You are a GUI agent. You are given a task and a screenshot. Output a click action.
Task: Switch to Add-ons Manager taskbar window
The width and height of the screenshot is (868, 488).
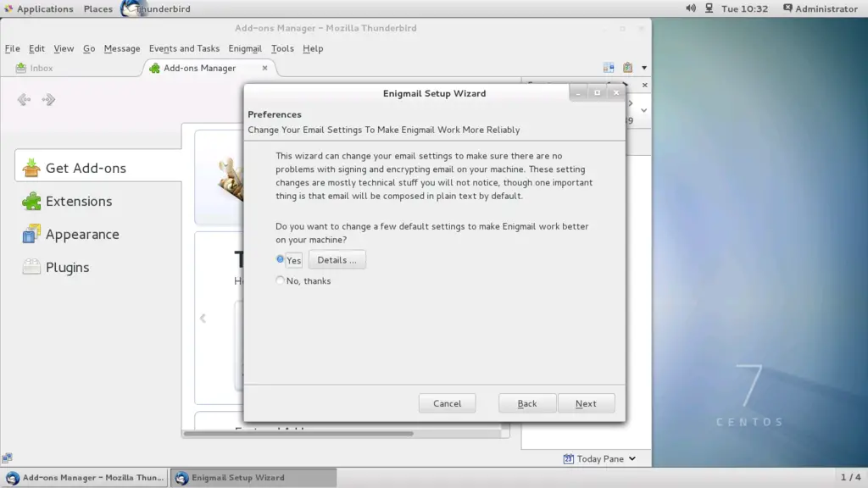[84, 478]
